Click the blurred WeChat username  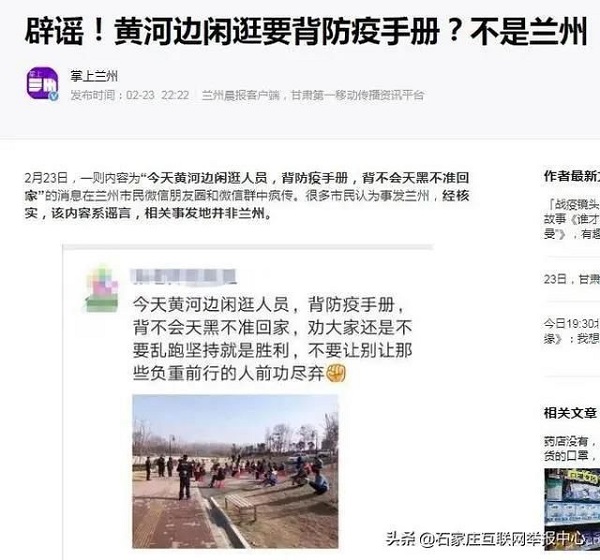tap(184, 277)
